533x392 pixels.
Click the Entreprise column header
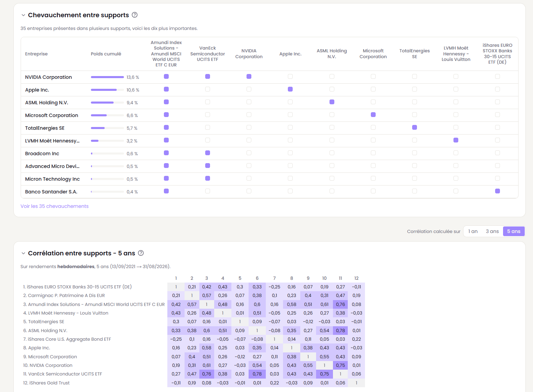pyautogui.click(x=36, y=54)
